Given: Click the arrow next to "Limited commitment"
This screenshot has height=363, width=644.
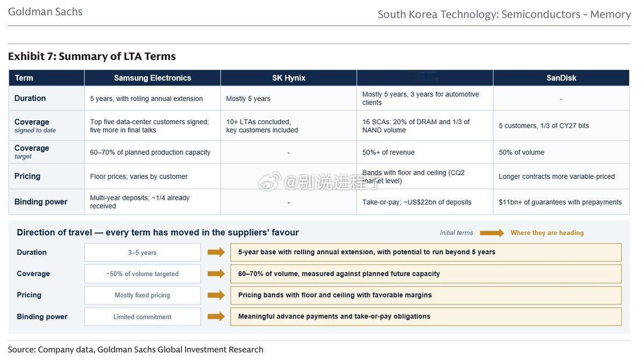Looking at the screenshot, I should 216,316.
